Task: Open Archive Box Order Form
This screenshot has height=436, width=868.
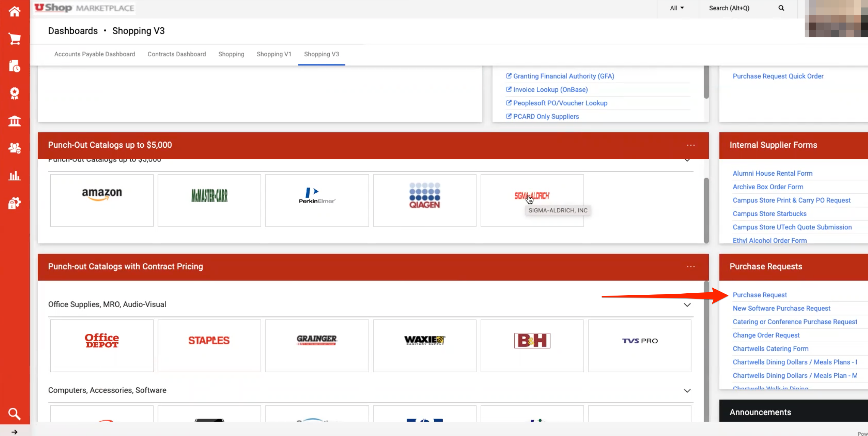Action: (768, 187)
